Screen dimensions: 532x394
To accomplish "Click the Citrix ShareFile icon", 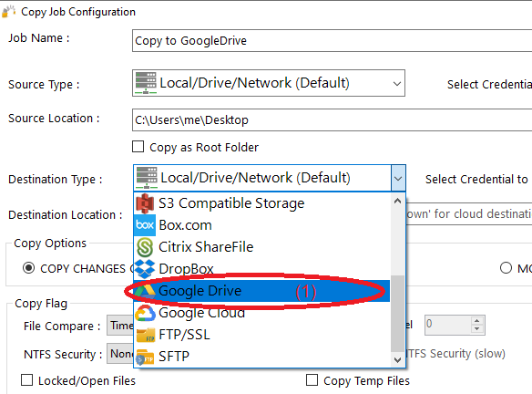I will coord(145,247).
